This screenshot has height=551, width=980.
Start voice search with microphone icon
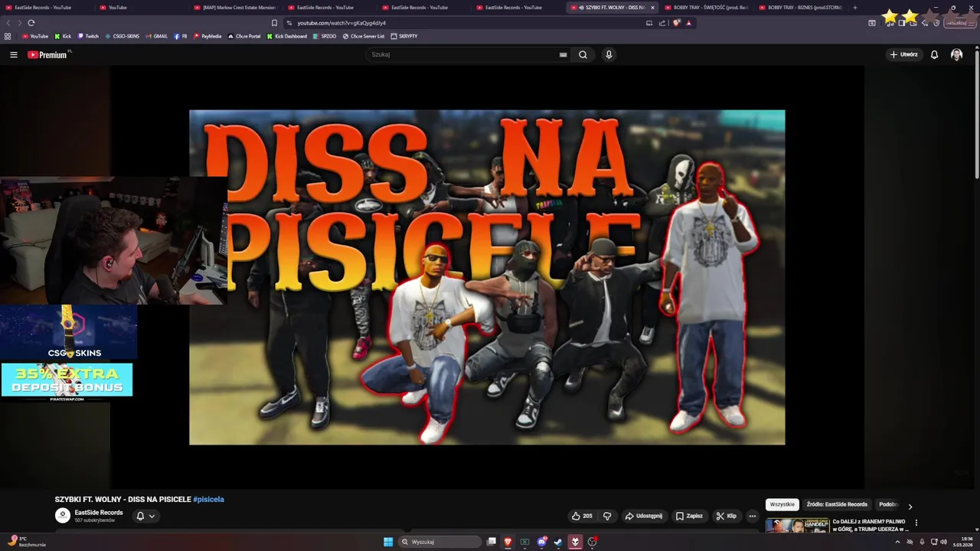pos(609,54)
